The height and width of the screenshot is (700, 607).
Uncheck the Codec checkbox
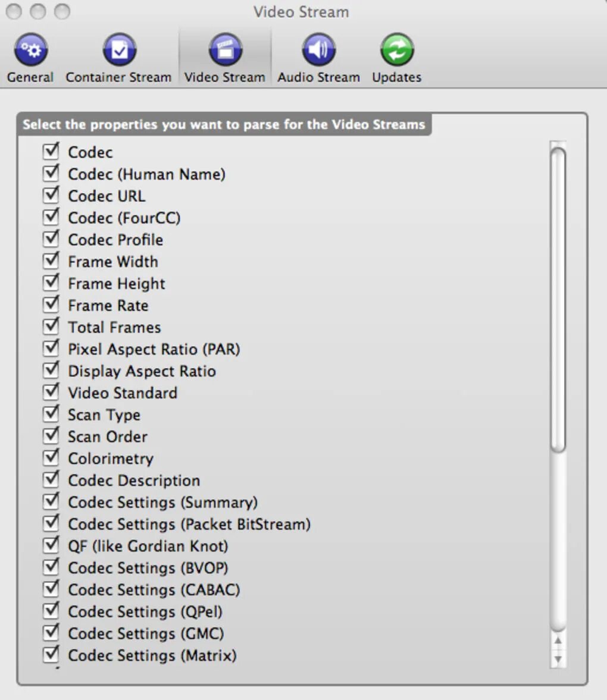coord(51,151)
